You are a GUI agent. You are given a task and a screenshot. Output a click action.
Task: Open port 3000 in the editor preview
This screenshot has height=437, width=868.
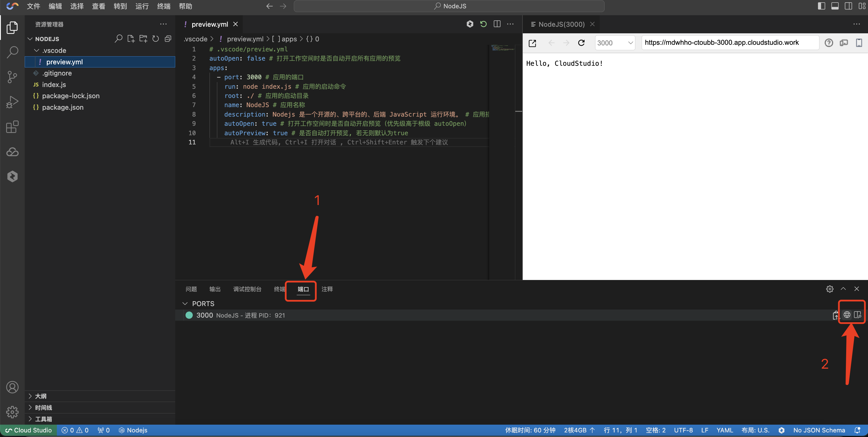(858, 315)
